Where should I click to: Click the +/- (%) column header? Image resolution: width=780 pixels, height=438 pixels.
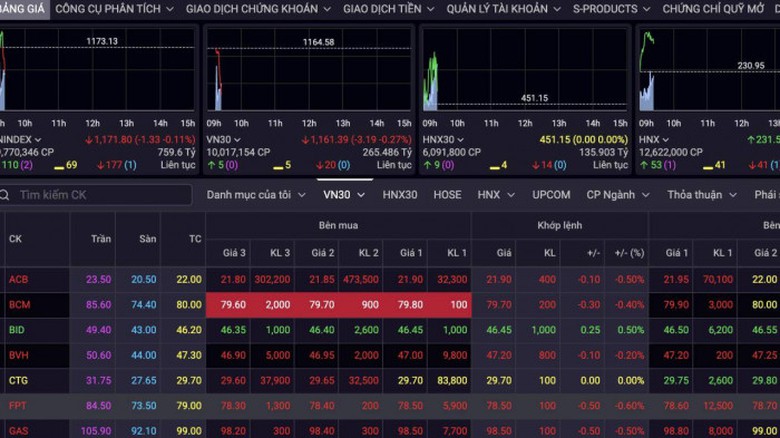630,253
